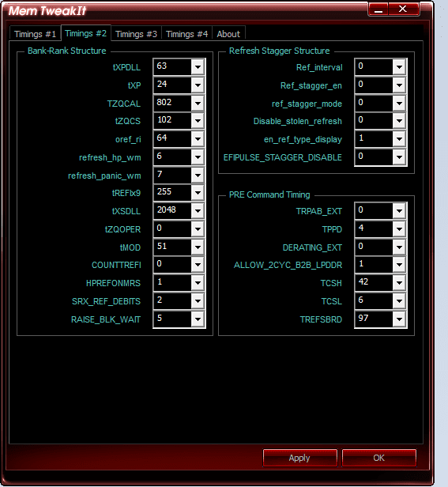Click the tXPDLL value field showing 63
The height and width of the screenshot is (487, 448).
tap(172, 66)
